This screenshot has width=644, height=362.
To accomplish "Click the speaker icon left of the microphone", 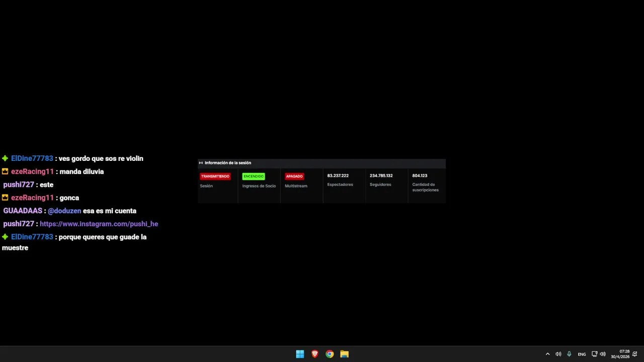I will click(558, 354).
